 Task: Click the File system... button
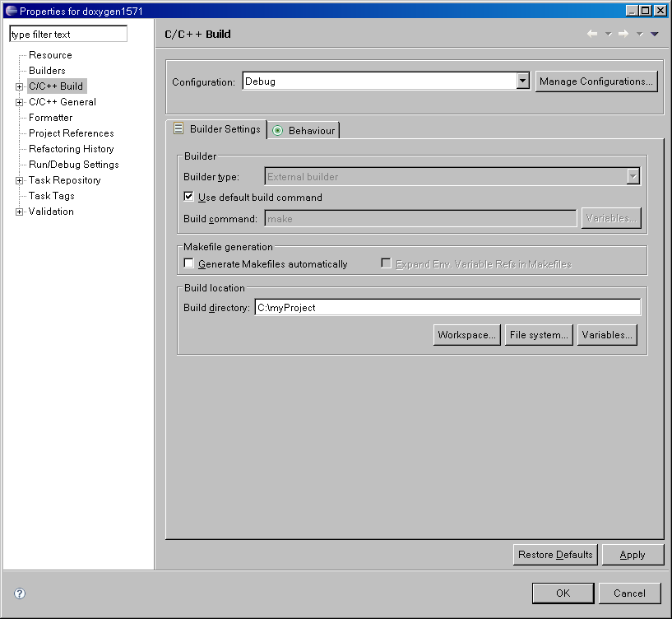click(x=539, y=335)
